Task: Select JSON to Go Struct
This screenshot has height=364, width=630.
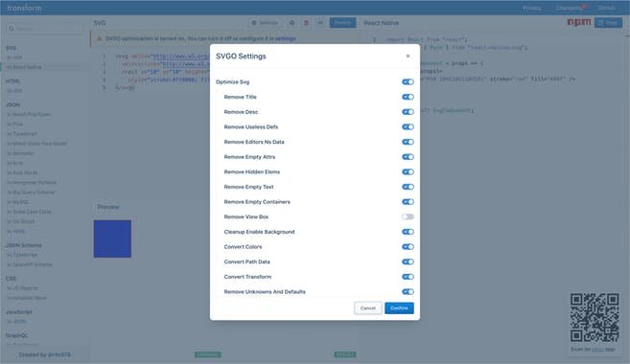Action: (21, 221)
